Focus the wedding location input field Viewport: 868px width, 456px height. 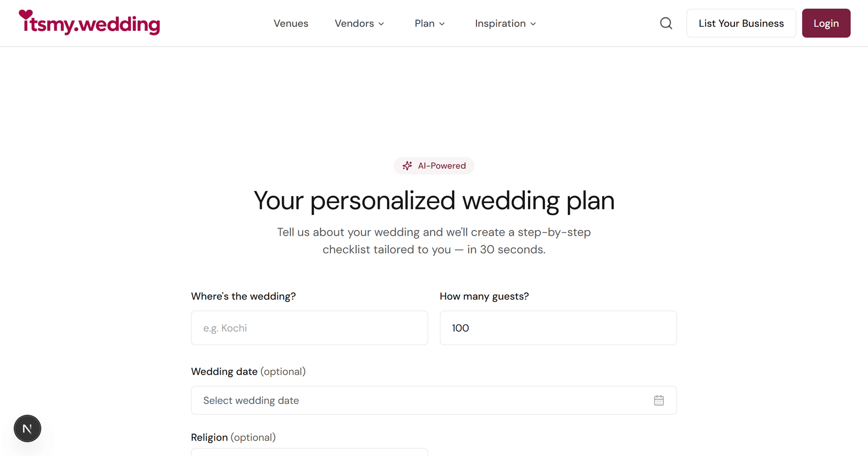pyautogui.click(x=309, y=328)
